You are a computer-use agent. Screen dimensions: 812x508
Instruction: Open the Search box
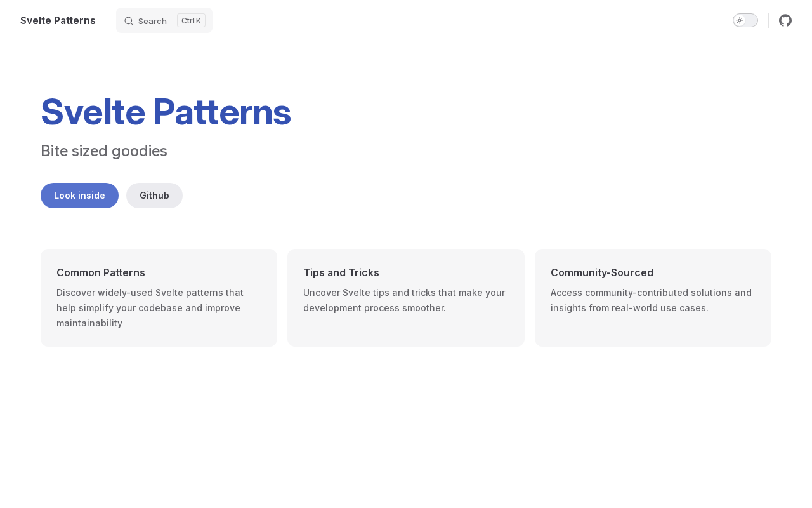(152, 21)
